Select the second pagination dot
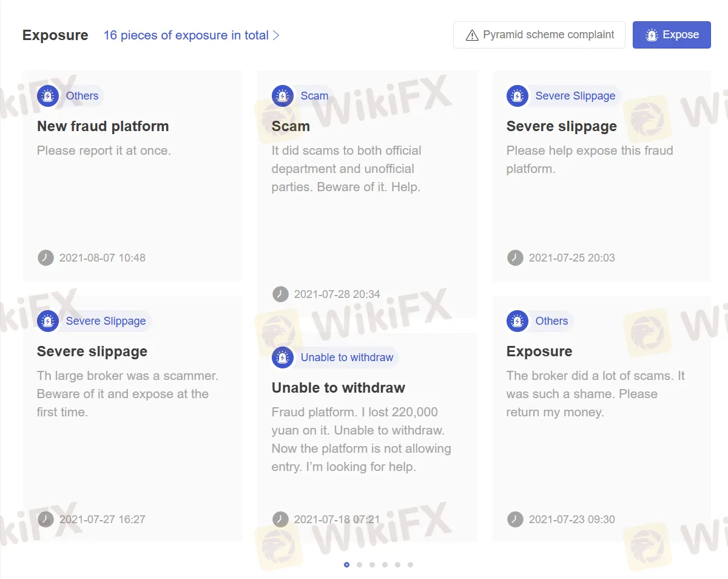 (359, 564)
